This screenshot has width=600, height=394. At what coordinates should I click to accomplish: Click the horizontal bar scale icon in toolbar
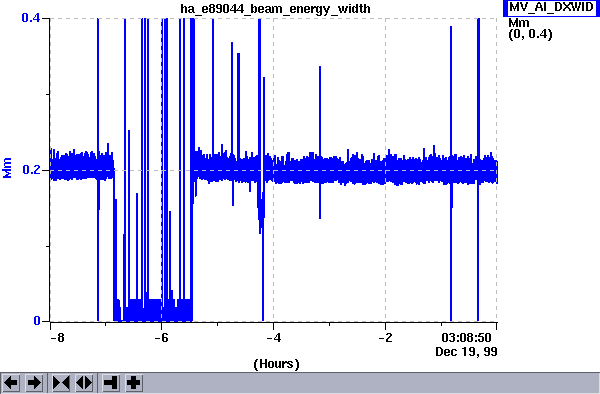[x=111, y=383]
